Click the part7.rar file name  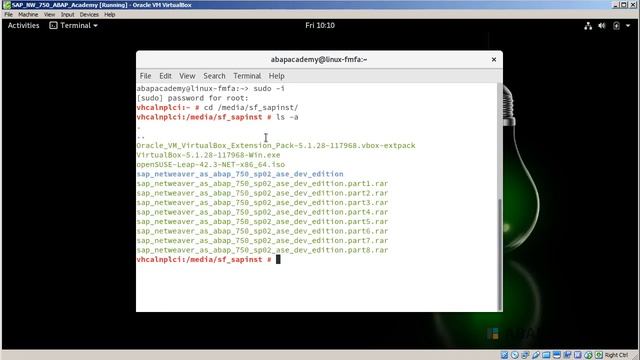[262, 241]
